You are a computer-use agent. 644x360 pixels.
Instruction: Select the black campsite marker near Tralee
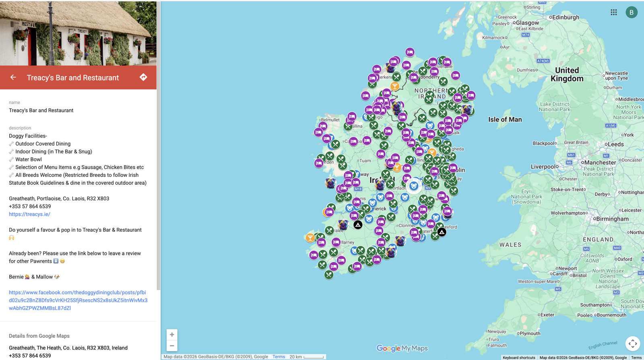coord(358,225)
